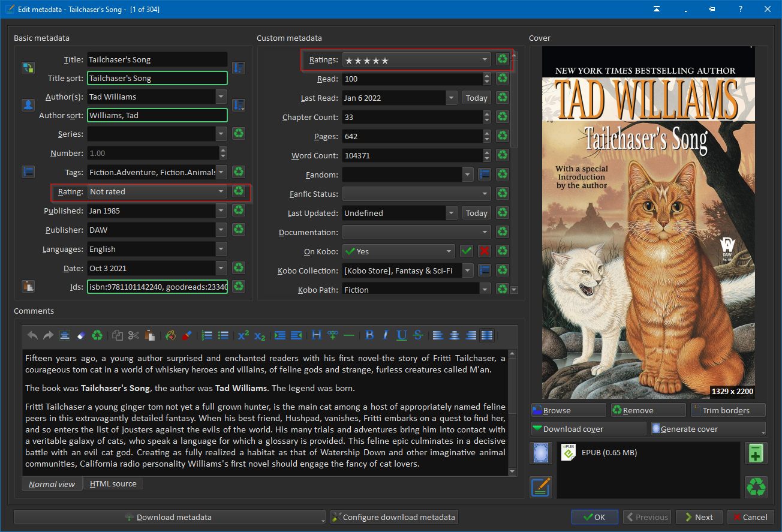Toggle underline formatting
This screenshot has height=532, width=782.
(402, 335)
